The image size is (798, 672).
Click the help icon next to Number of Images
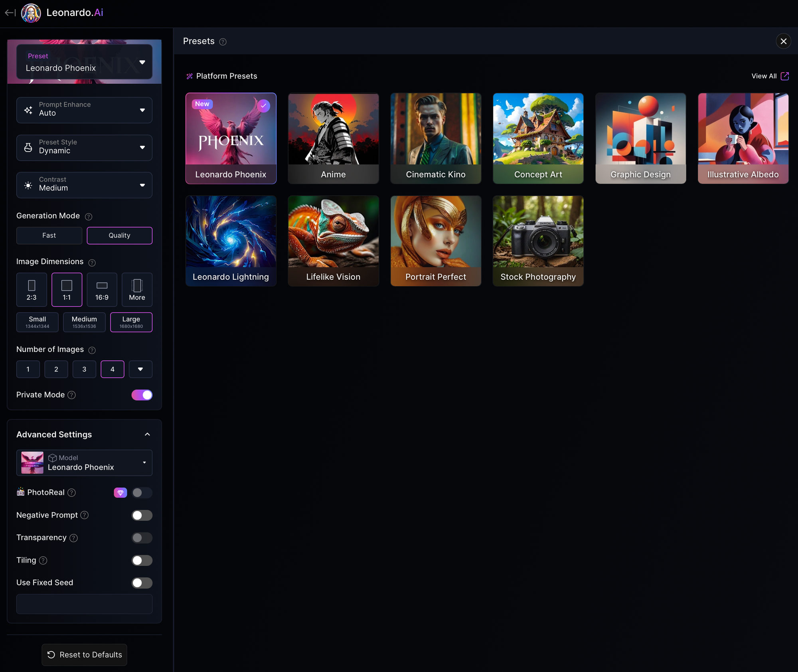[92, 350]
